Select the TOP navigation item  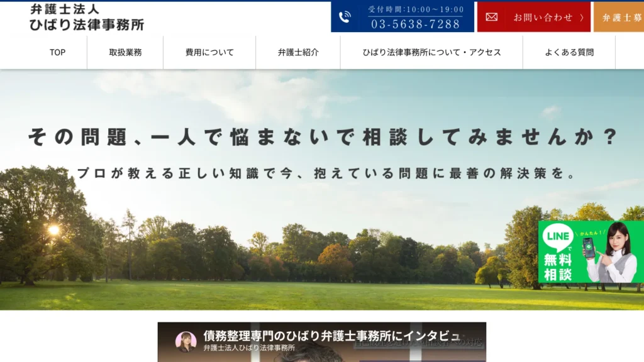[x=57, y=53]
